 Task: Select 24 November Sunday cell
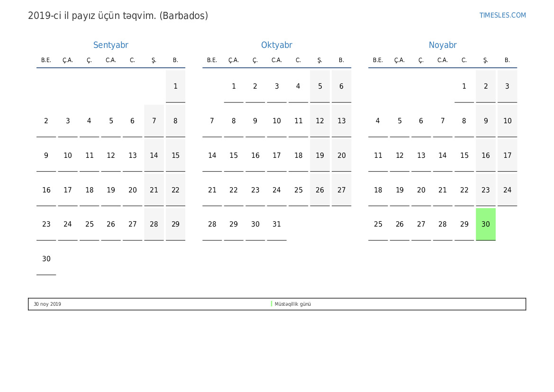pos(507,190)
